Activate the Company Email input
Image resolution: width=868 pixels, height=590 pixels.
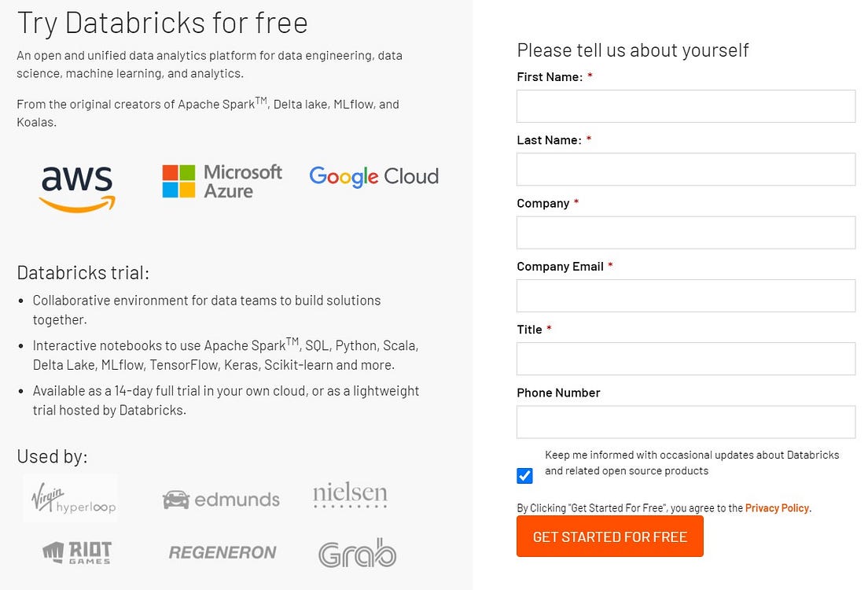pyautogui.click(x=686, y=296)
